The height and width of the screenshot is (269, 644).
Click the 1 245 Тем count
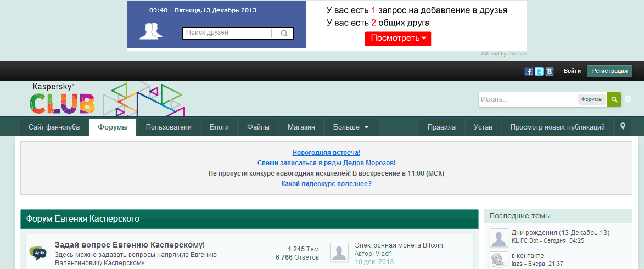click(x=303, y=249)
